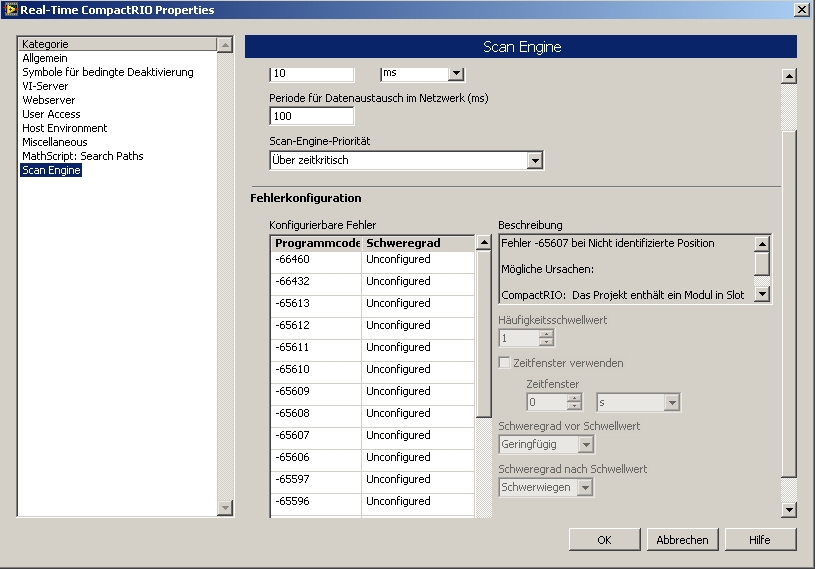Open the User Access category

[x=51, y=114]
